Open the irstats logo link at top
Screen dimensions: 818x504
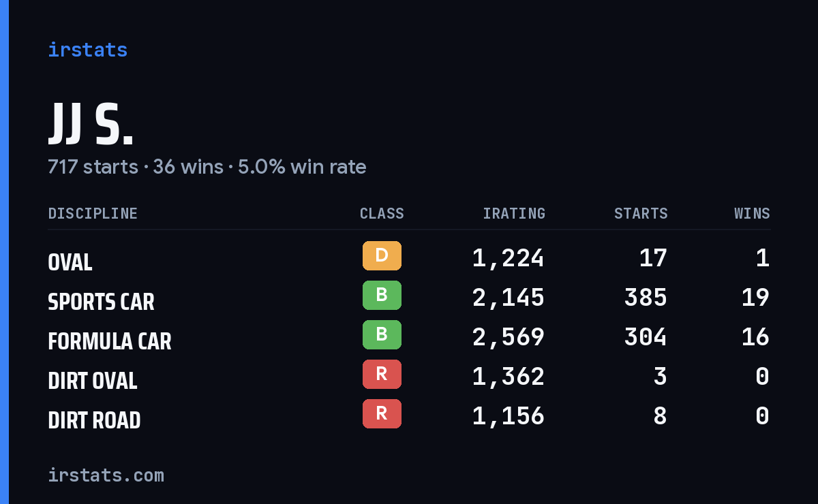pos(87,50)
